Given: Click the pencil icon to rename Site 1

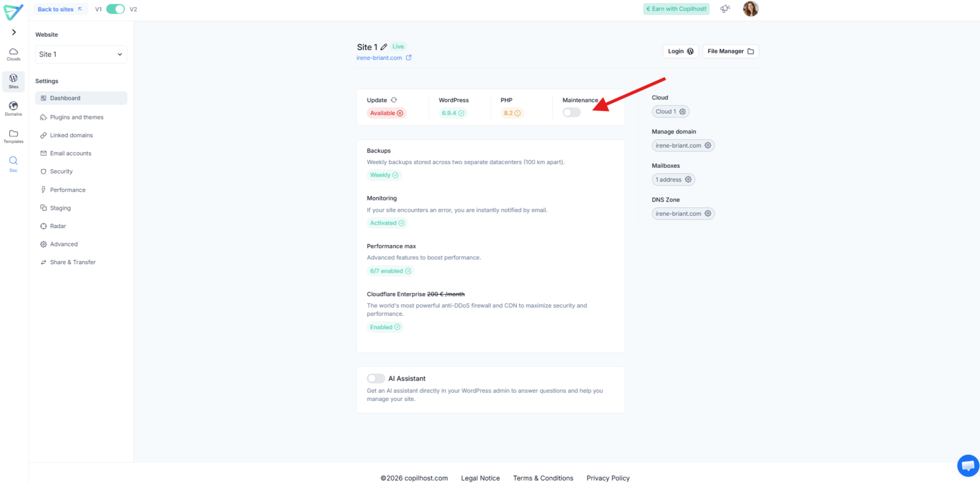Looking at the screenshot, I should 384,47.
